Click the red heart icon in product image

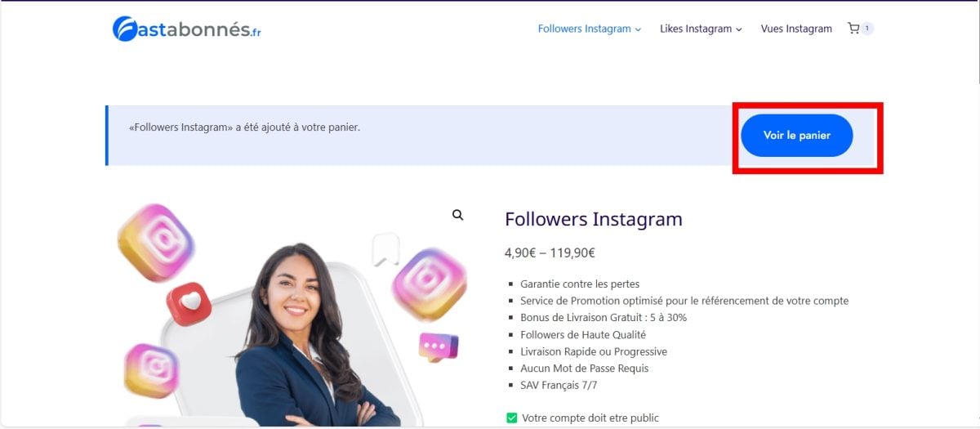[x=189, y=304]
